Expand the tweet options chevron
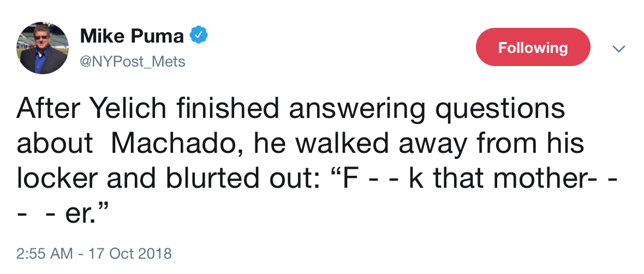This screenshot has height=274, width=644. [618, 49]
